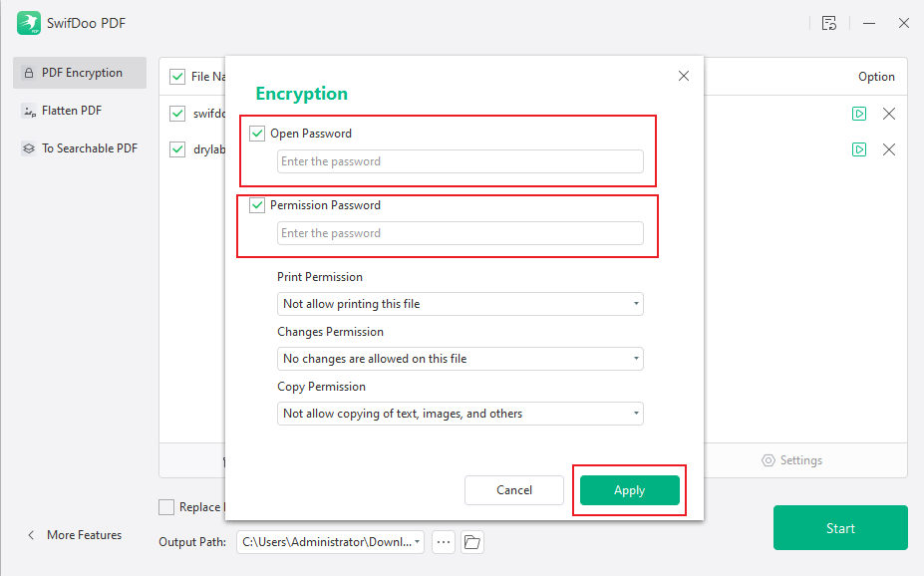The height and width of the screenshot is (576, 924).
Task: Open the folder icon next to Output Path
Action: click(x=471, y=541)
